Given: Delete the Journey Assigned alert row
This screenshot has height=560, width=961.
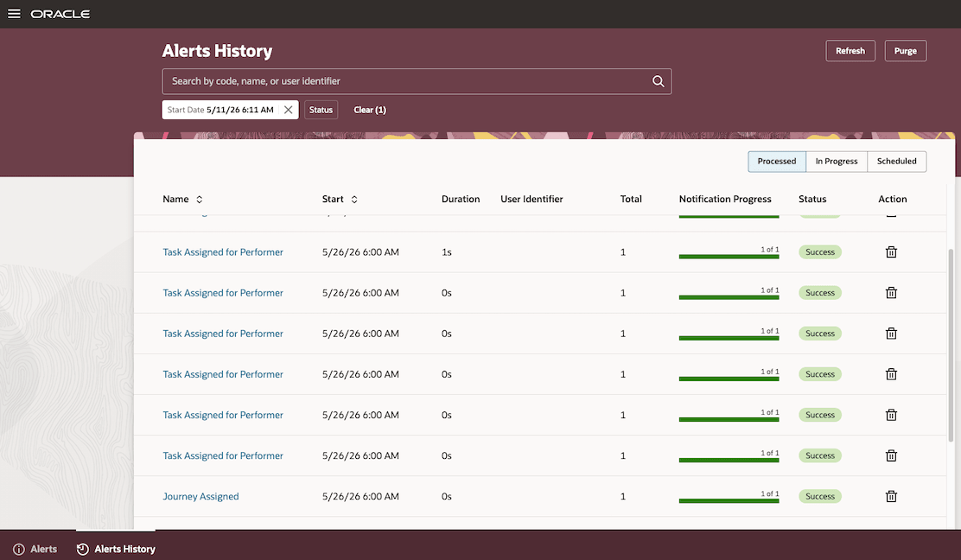Looking at the screenshot, I should [x=891, y=496].
